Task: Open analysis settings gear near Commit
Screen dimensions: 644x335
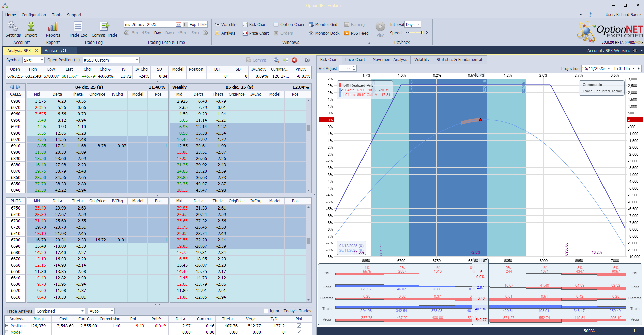Action: (307, 60)
